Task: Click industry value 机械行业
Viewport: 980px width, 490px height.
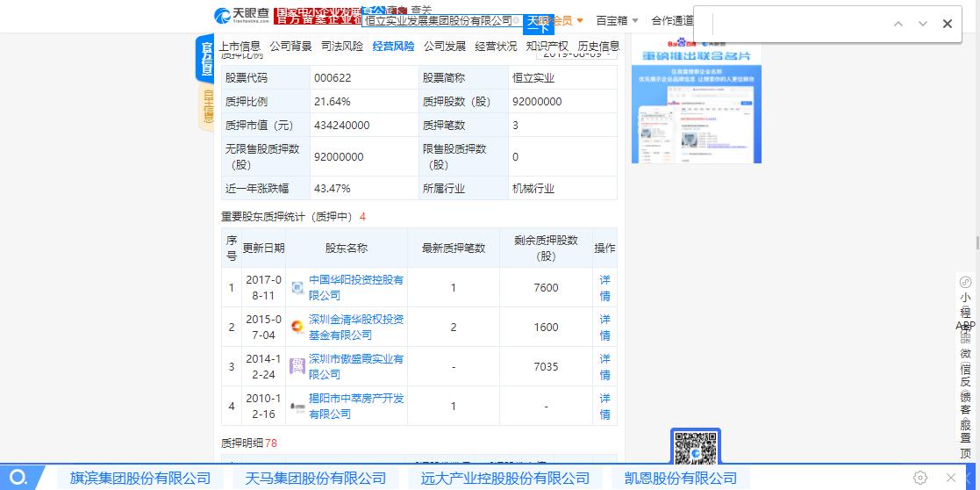Action: pyautogui.click(x=533, y=189)
